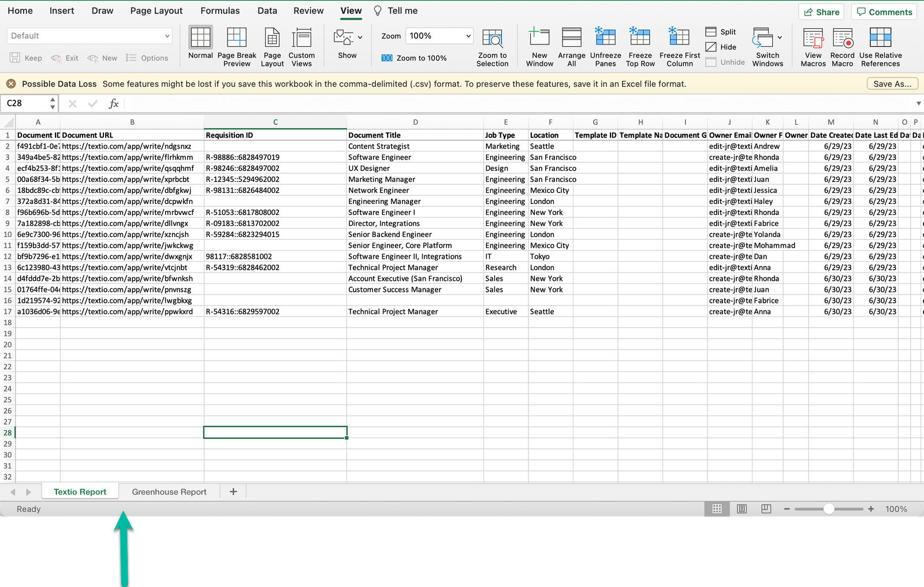Viewport: 924px width, 587px height.
Task: Open the Insert tab
Action: (62, 10)
